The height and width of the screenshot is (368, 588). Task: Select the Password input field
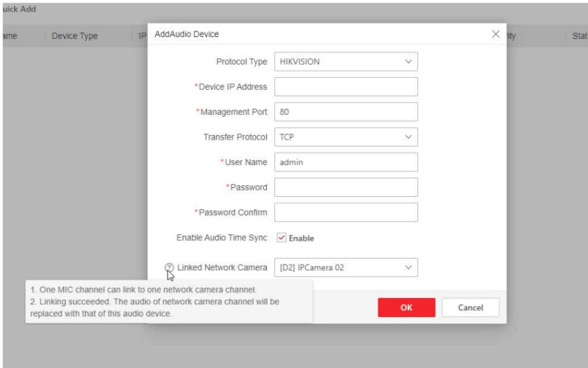click(345, 187)
